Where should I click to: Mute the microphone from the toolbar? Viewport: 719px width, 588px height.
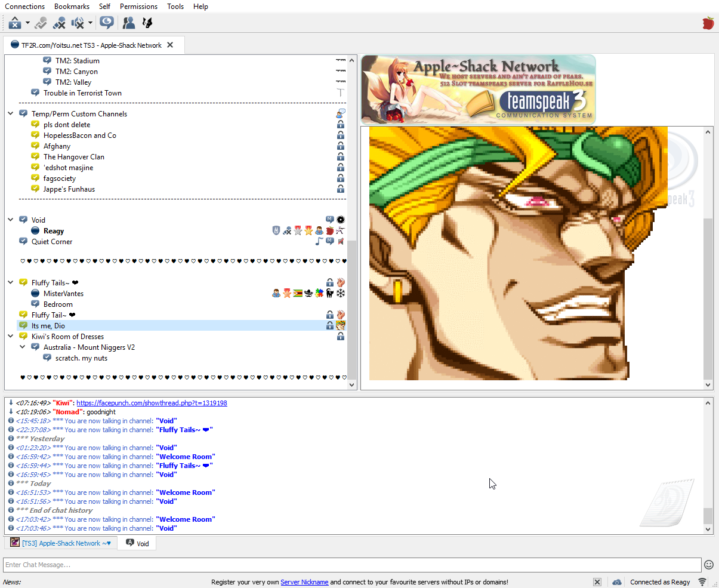click(59, 23)
